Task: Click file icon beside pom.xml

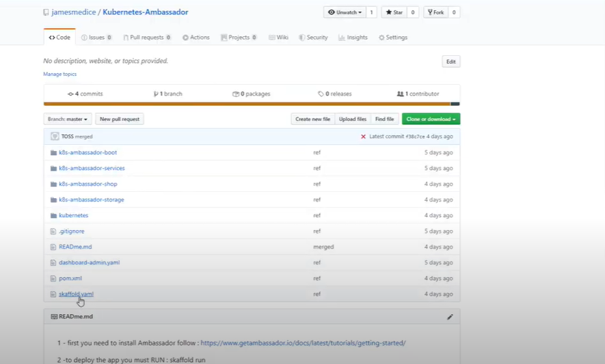Action: tap(53, 279)
